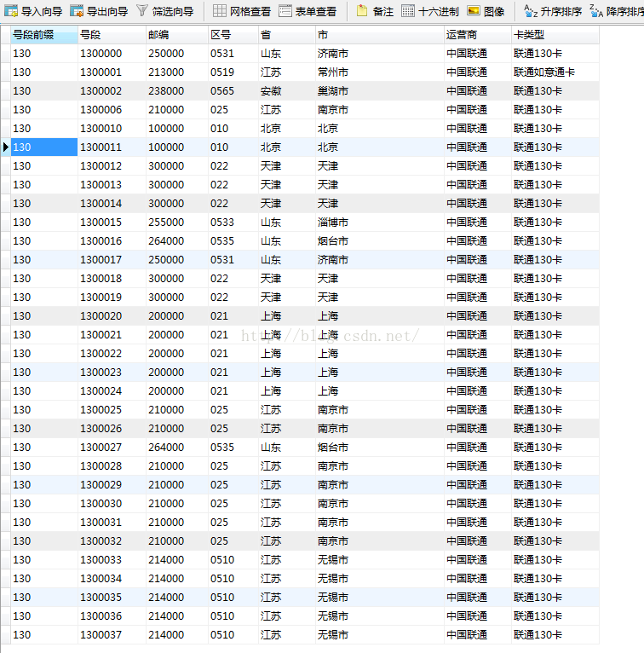Select cell 1300017 in 号段 column
This screenshot has width=644, height=653.
click(112, 259)
